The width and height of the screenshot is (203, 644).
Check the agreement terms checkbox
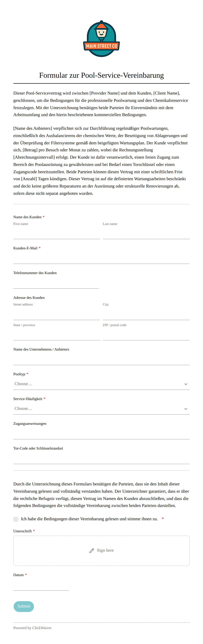click(16, 519)
